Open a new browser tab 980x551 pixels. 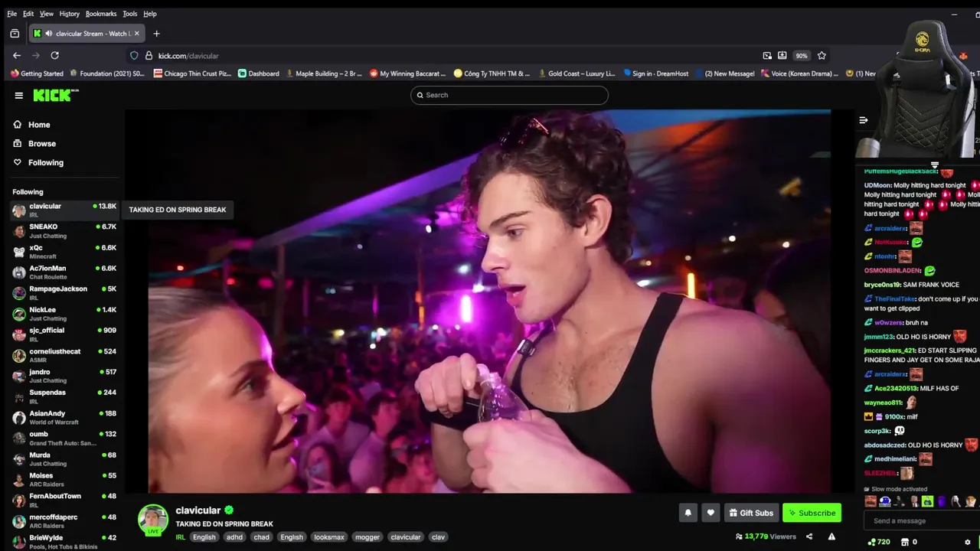pos(156,34)
